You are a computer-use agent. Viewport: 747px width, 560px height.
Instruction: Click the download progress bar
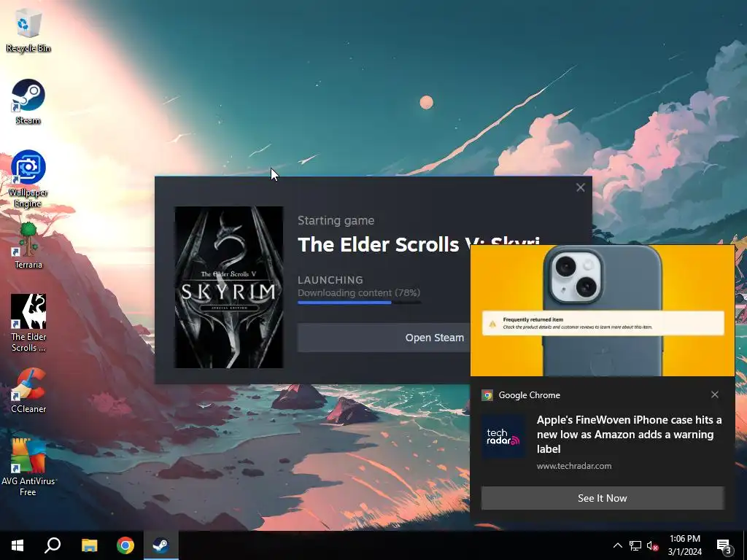(x=359, y=303)
